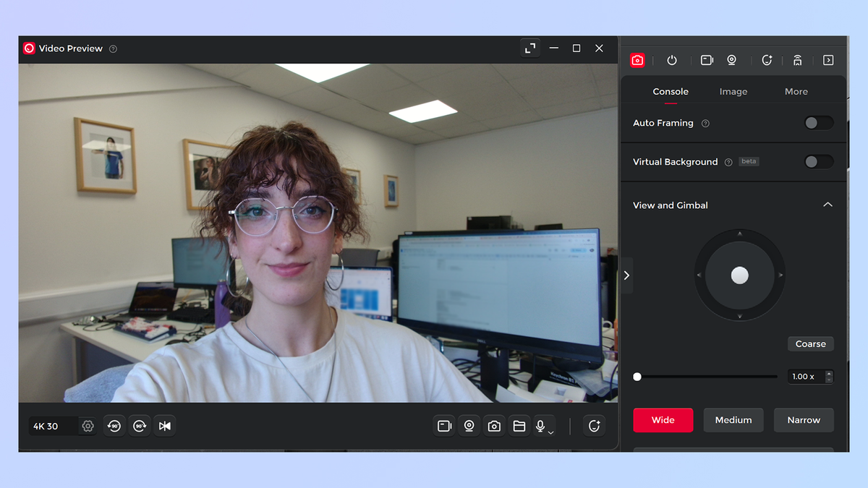Open video settings with the gear icon
The height and width of the screenshot is (488, 868).
(x=88, y=426)
